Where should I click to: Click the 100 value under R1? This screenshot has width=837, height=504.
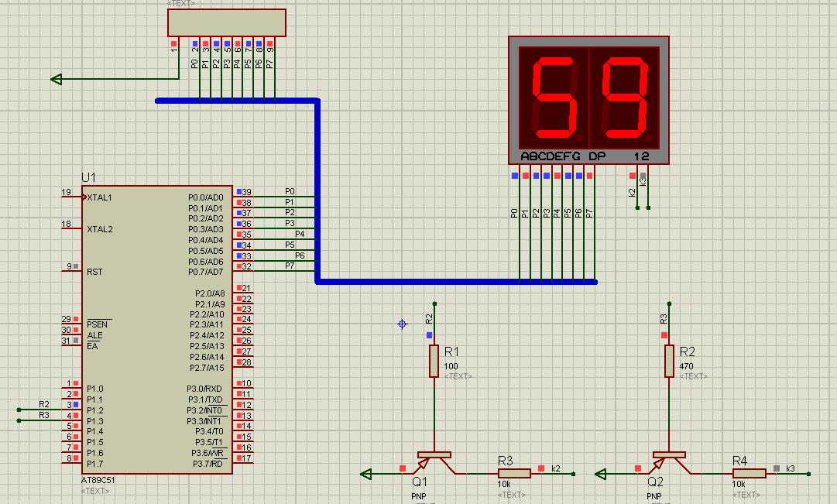pos(451,366)
